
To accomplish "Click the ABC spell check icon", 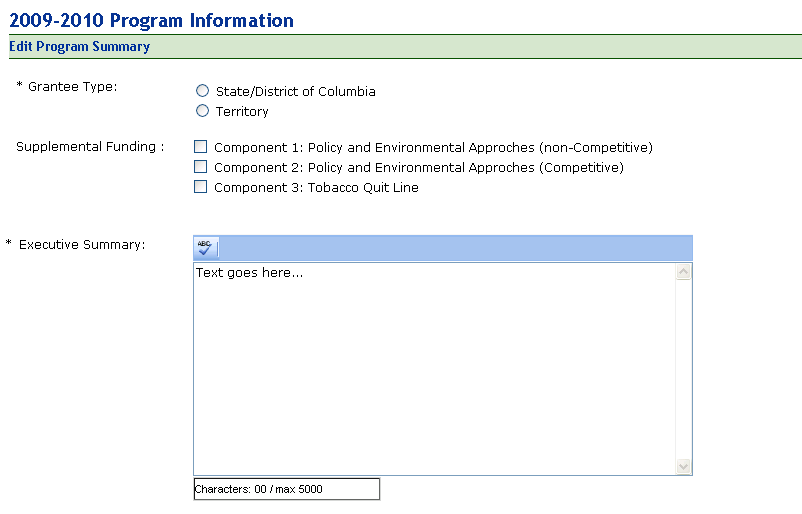I will (205, 247).
